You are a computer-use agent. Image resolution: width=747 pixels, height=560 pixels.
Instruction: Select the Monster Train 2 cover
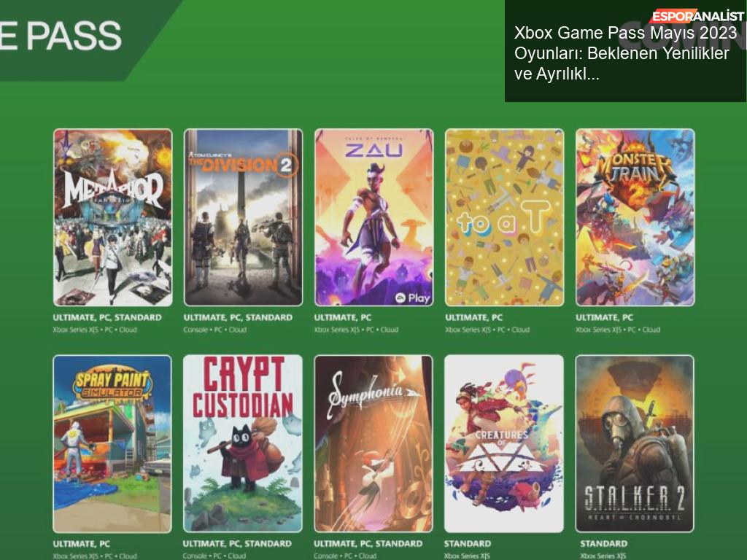tap(635, 217)
